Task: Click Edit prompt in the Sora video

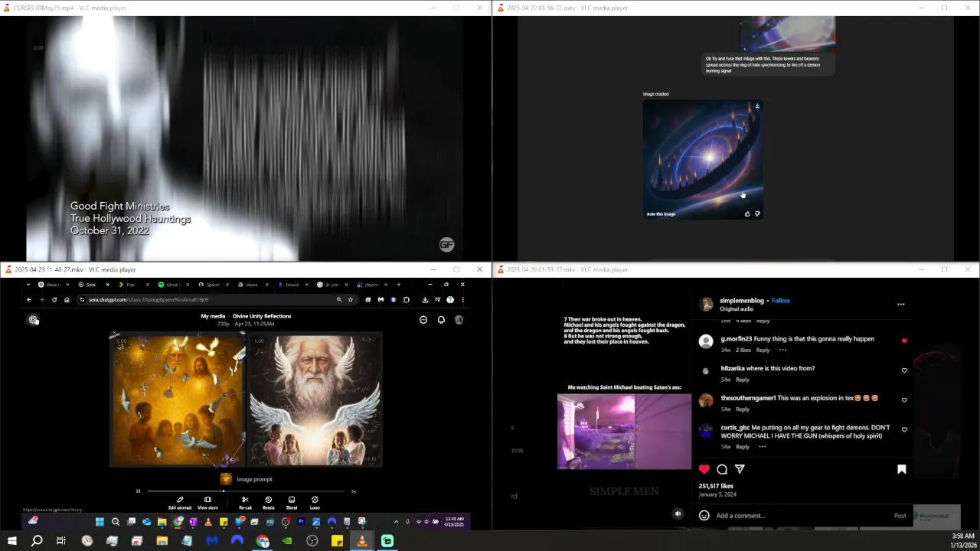Action: [x=180, y=503]
